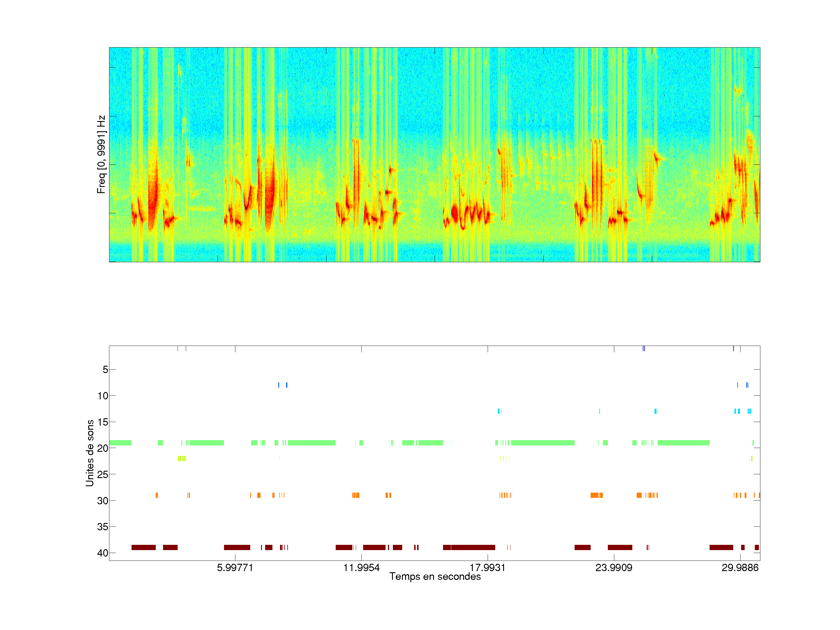Select the 29.9886 time tick label

740,568
